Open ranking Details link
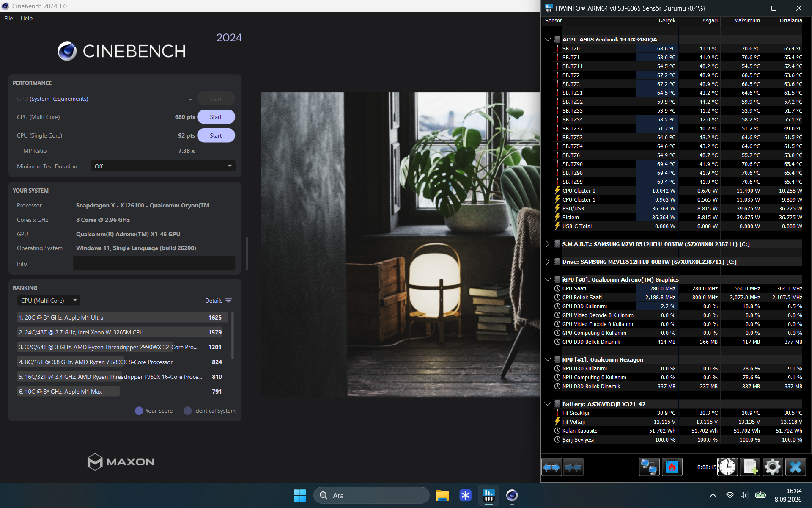This screenshot has height=508, width=812. (x=218, y=301)
